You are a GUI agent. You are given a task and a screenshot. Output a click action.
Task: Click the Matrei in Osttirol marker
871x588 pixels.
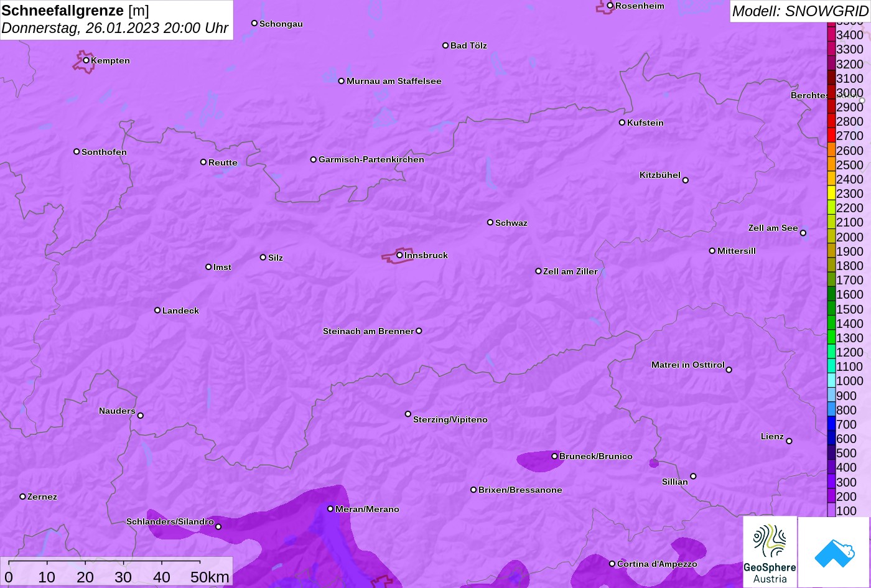729,370
